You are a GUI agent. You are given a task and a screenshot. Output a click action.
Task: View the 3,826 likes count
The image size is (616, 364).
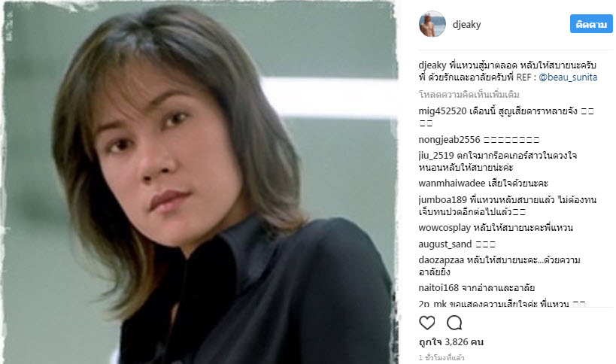(x=451, y=342)
